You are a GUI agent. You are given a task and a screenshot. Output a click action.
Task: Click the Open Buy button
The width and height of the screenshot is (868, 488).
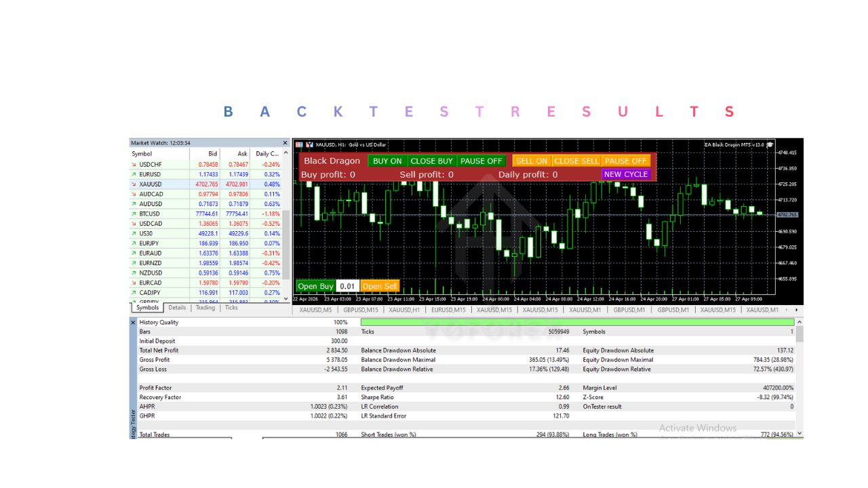coord(315,286)
